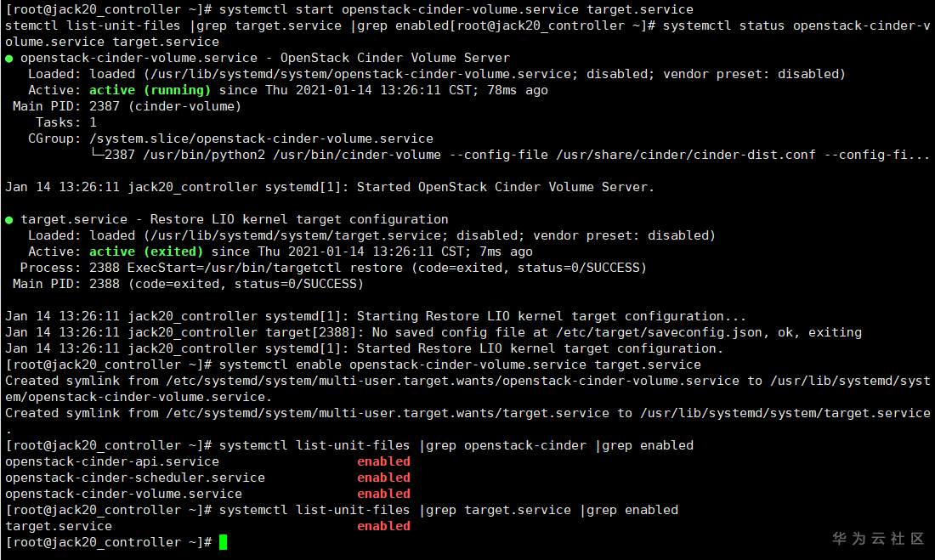
Task: Click red "enabled" on the last target.service row
Action: click(x=383, y=526)
